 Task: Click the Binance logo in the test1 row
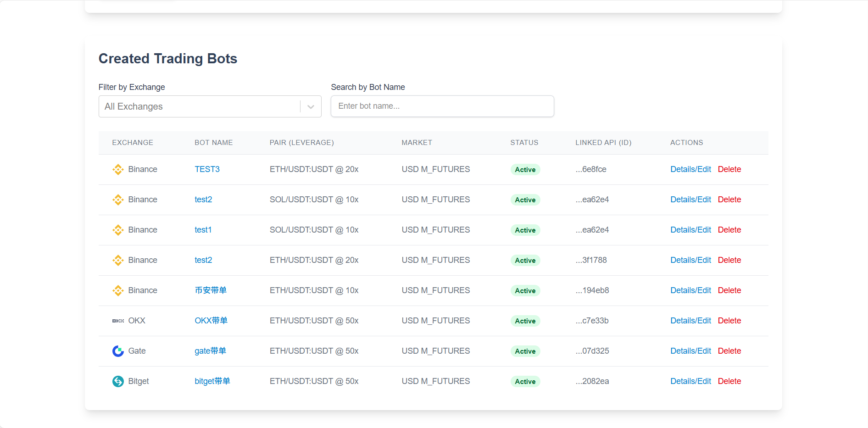118,230
